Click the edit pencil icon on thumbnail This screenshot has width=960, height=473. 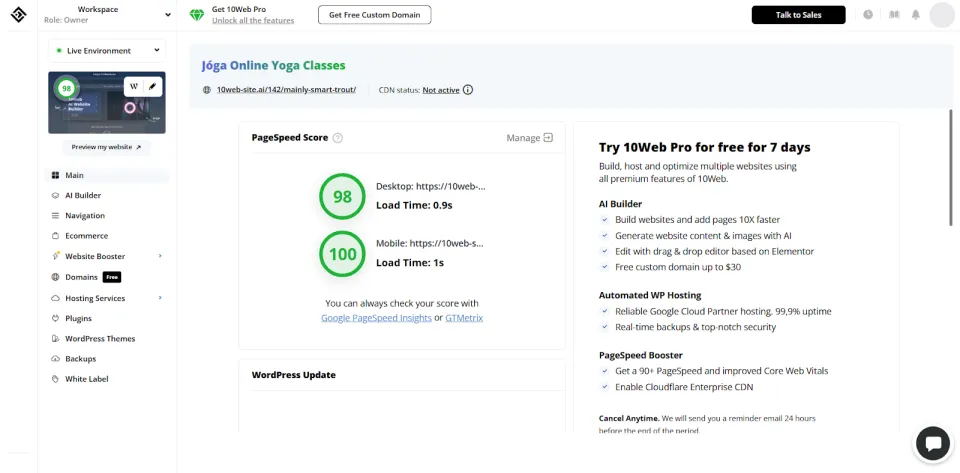[152, 86]
